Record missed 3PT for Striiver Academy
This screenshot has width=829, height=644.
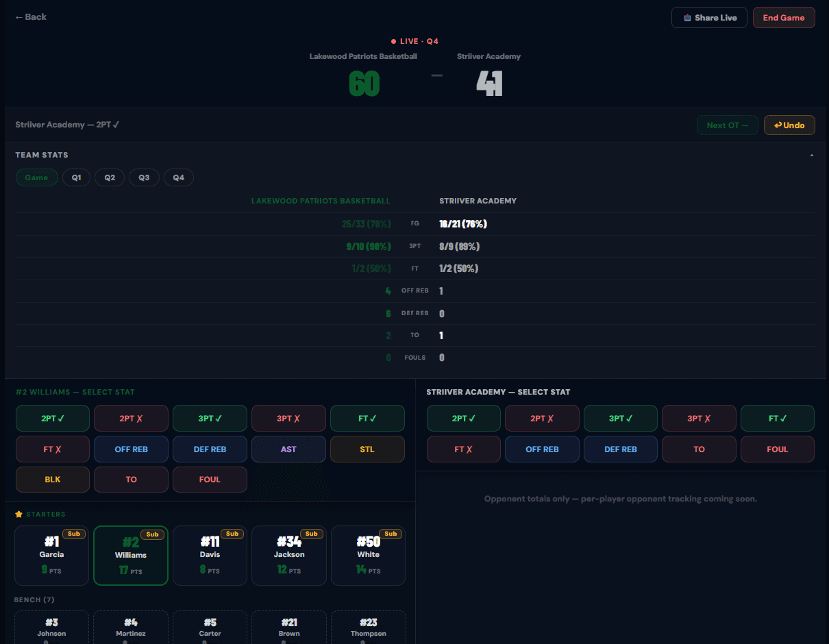pos(699,419)
